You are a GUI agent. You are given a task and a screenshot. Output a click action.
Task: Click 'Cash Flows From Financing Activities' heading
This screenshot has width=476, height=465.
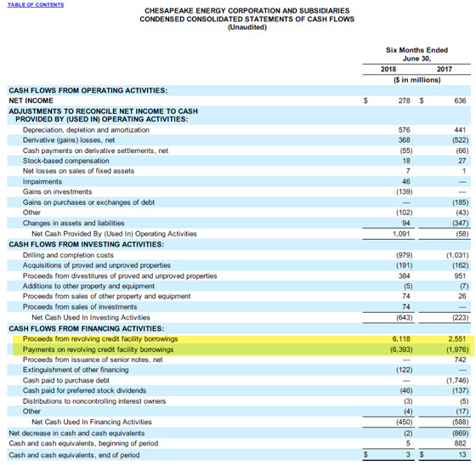click(x=86, y=329)
